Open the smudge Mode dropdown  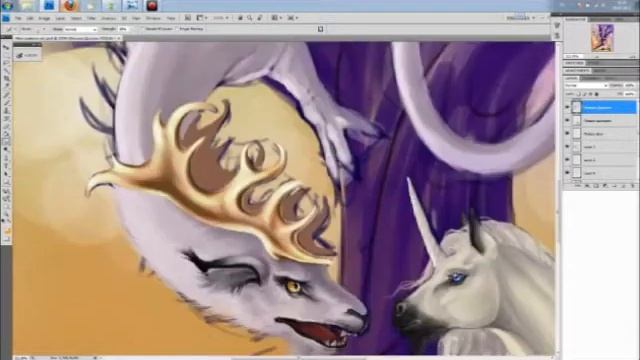[81, 29]
